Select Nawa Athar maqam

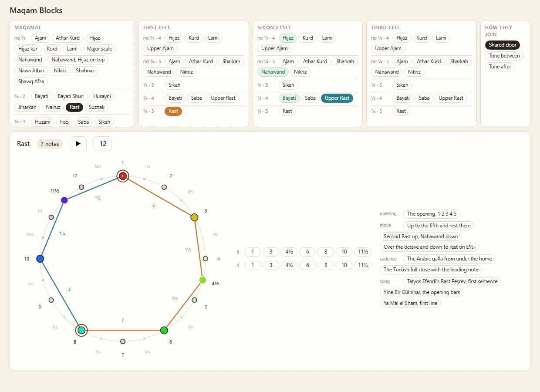31,71
